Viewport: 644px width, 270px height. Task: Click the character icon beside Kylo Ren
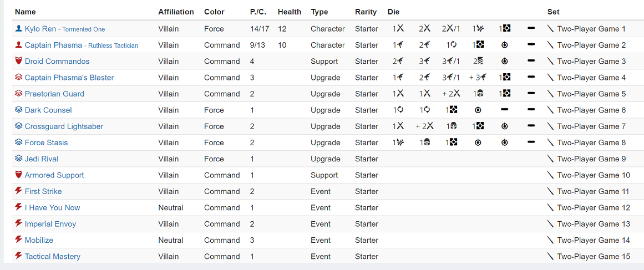click(x=18, y=29)
